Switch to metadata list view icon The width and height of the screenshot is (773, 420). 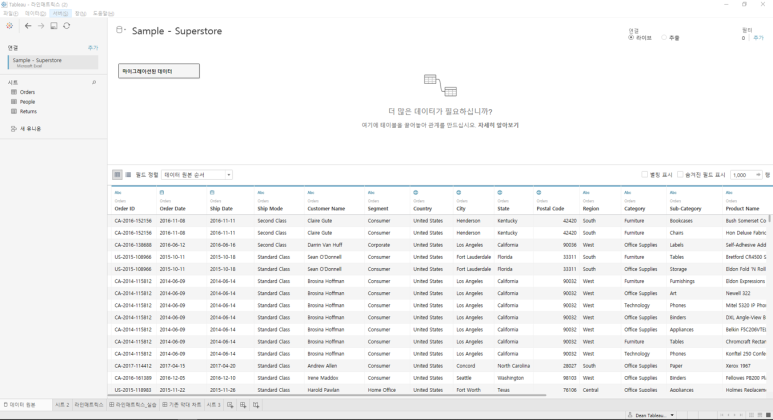coord(128,175)
